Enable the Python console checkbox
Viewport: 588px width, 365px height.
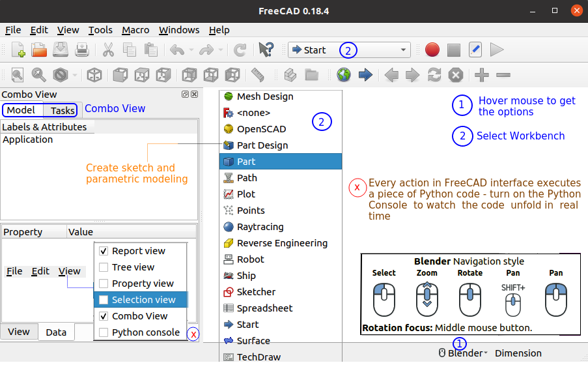point(104,332)
